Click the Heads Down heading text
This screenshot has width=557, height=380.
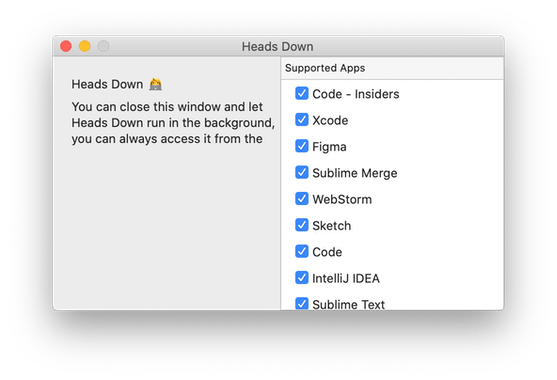click(107, 85)
